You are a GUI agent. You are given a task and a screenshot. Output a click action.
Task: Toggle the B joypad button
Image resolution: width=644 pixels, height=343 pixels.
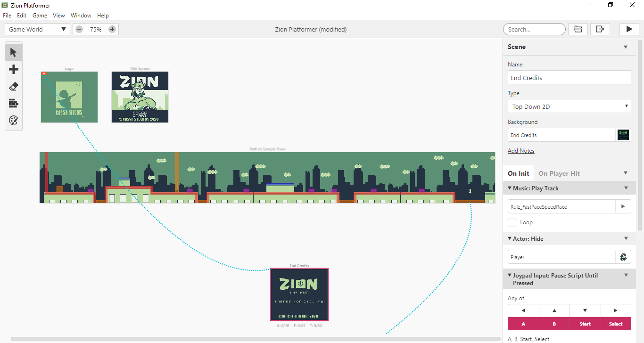554,324
